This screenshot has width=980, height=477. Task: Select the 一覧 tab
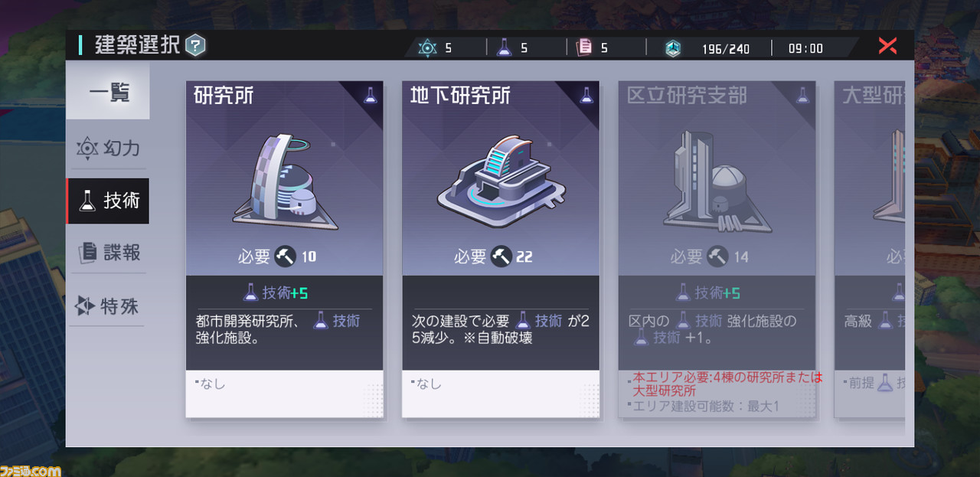coord(108,93)
